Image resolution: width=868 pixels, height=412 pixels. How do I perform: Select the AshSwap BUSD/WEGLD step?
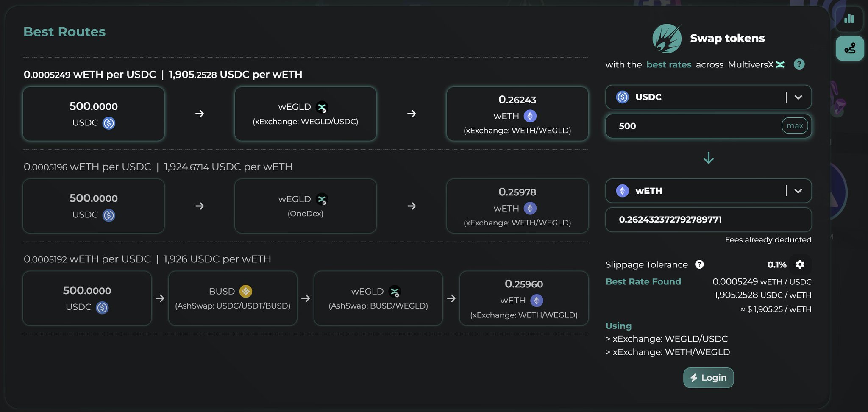[378, 298]
